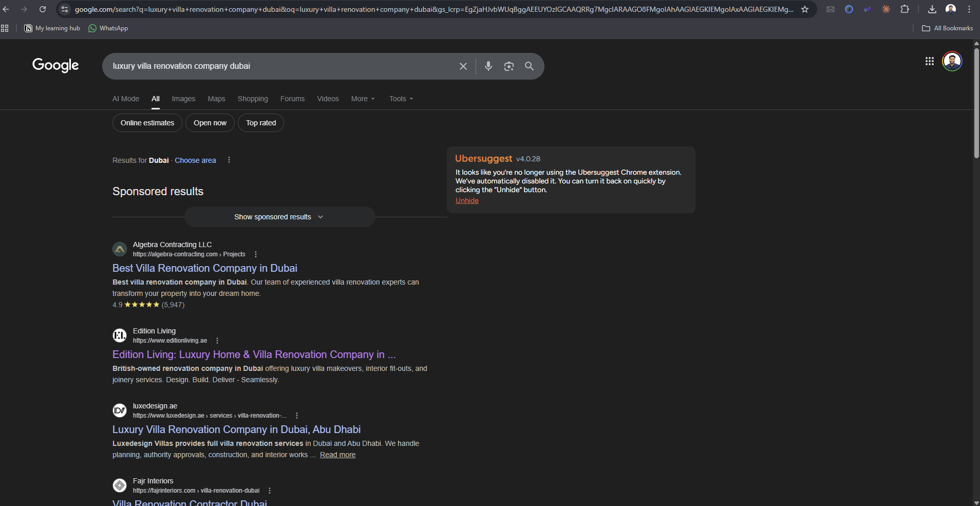980x506 pixels.
Task: Switch to Shopping tab
Action: pos(253,99)
